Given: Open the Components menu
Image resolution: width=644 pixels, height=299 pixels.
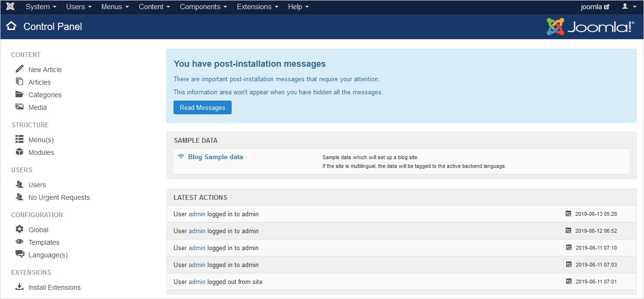Looking at the screenshot, I should point(203,7).
